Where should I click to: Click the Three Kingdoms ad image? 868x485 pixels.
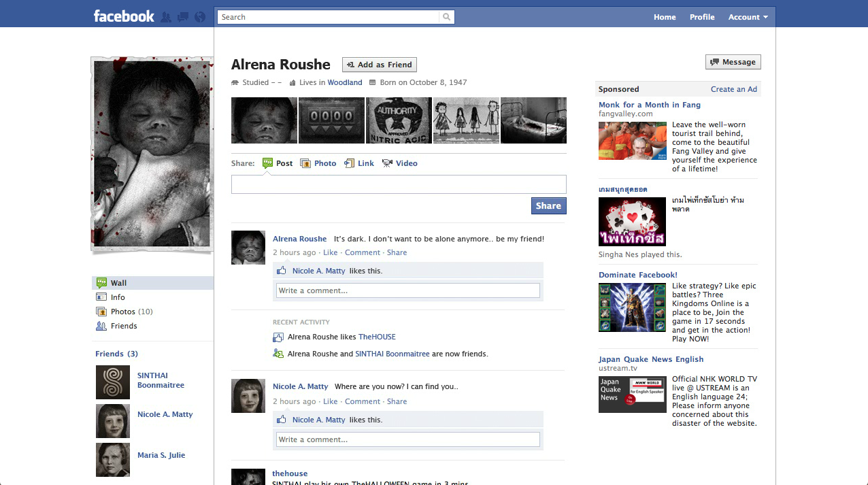tap(633, 307)
